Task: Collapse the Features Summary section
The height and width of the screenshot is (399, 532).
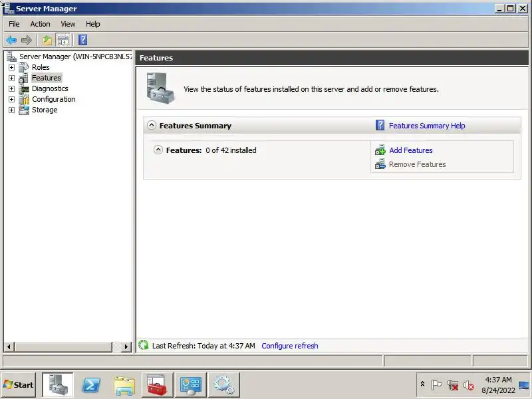Action: 152,125
